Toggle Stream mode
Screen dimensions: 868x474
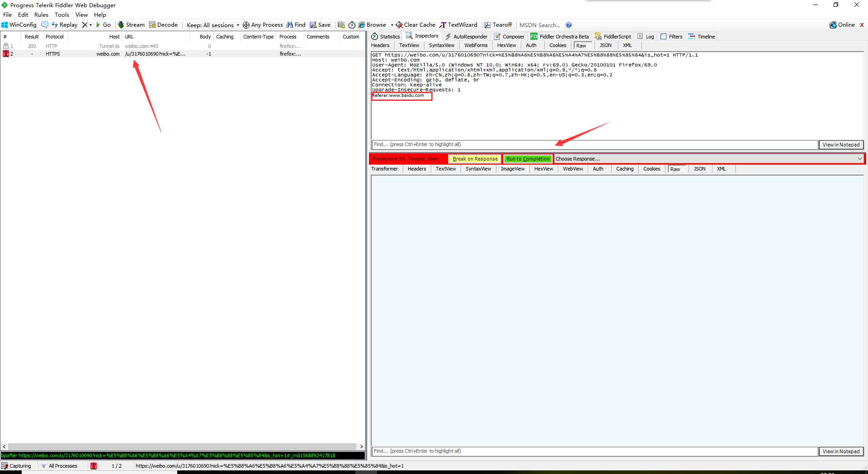(131, 25)
